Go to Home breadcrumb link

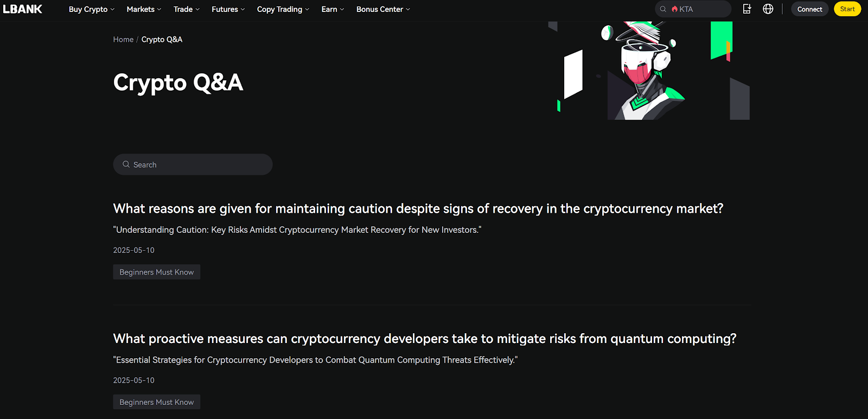coord(123,40)
